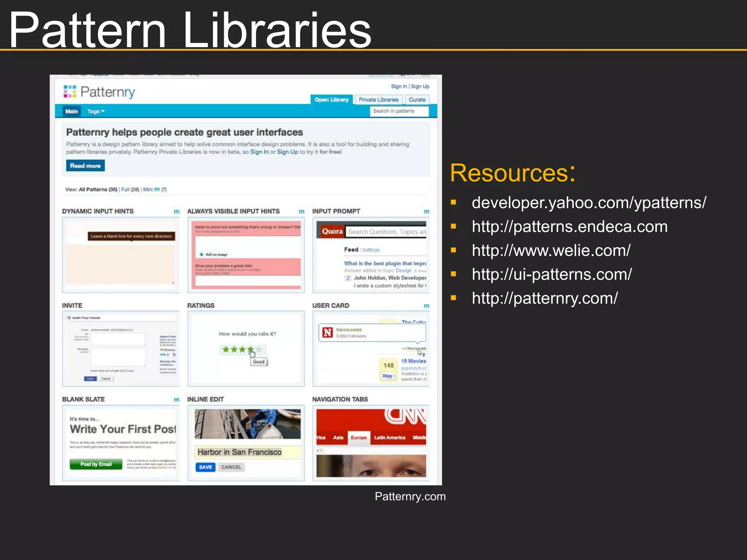Click the CANCEL button in Inline Edit
The width and height of the screenshot is (747, 560).
(x=231, y=467)
